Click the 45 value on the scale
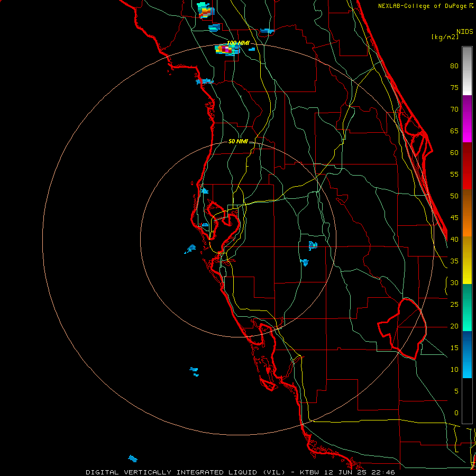 click(x=454, y=218)
